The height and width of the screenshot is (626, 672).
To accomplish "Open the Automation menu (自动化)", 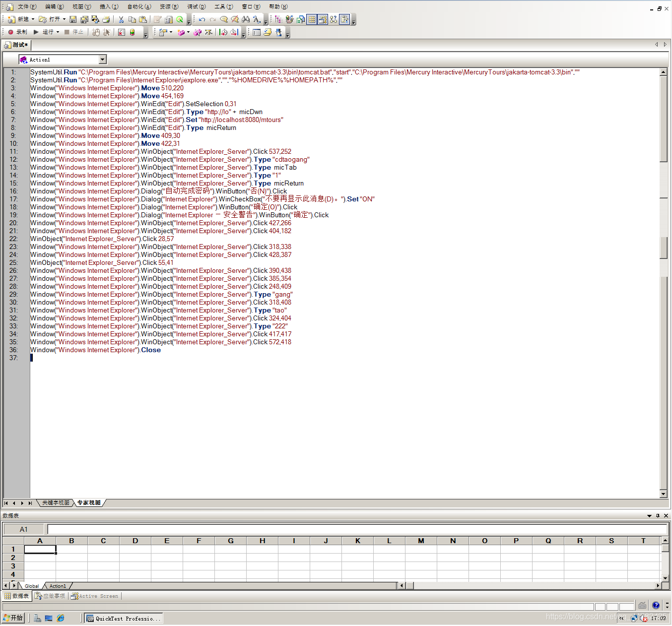I will pyautogui.click(x=139, y=6).
